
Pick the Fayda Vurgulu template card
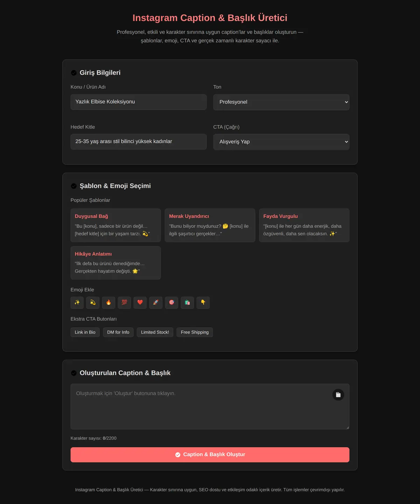[x=304, y=225]
